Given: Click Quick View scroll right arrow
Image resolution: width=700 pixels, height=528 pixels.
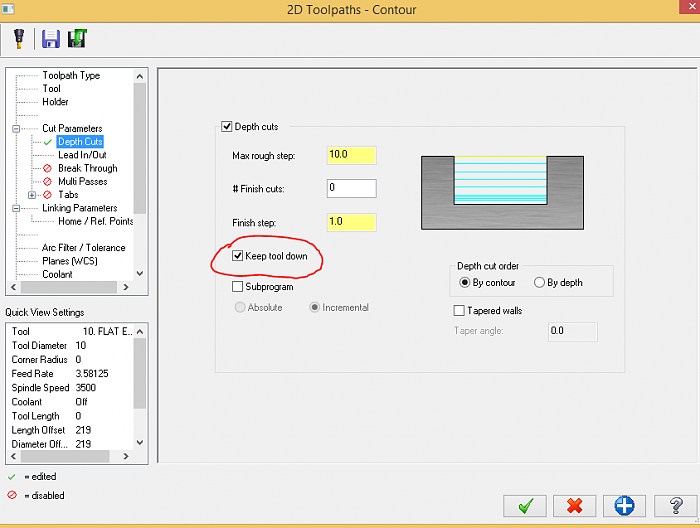Looking at the screenshot, I should coord(126,456).
